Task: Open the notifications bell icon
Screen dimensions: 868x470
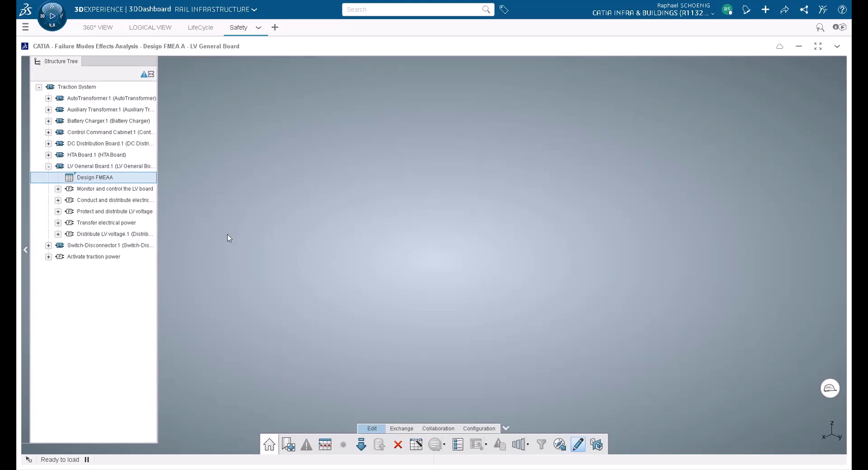Action: (x=746, y=9)
